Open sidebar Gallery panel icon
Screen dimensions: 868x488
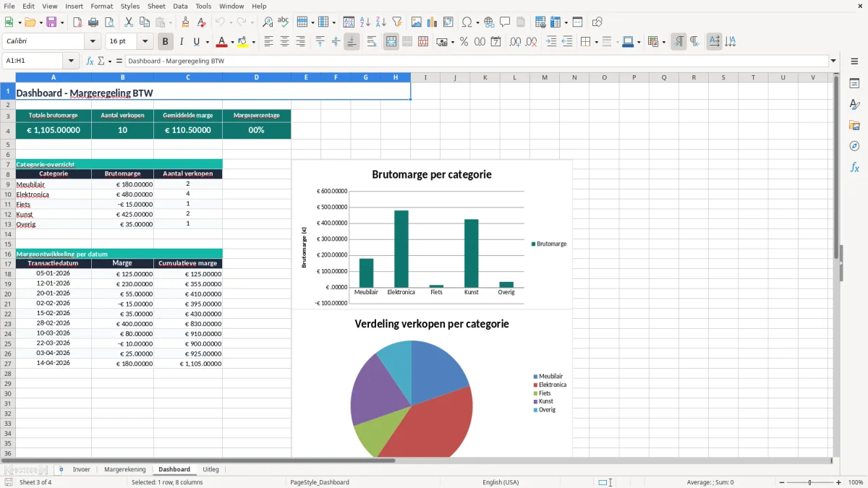click(x=854, y=126)
